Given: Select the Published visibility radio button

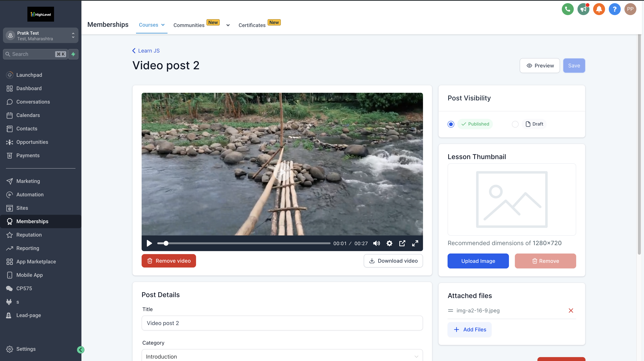Looking at the screenshot, I should coord(451,124).
